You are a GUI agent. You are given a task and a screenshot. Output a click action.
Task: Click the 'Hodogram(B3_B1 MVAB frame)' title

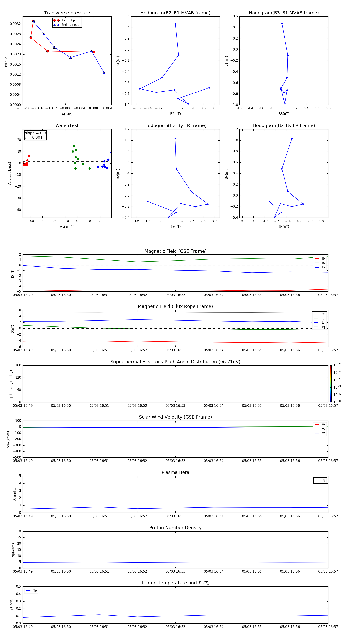pyautogui.click(x=284, y=13)
